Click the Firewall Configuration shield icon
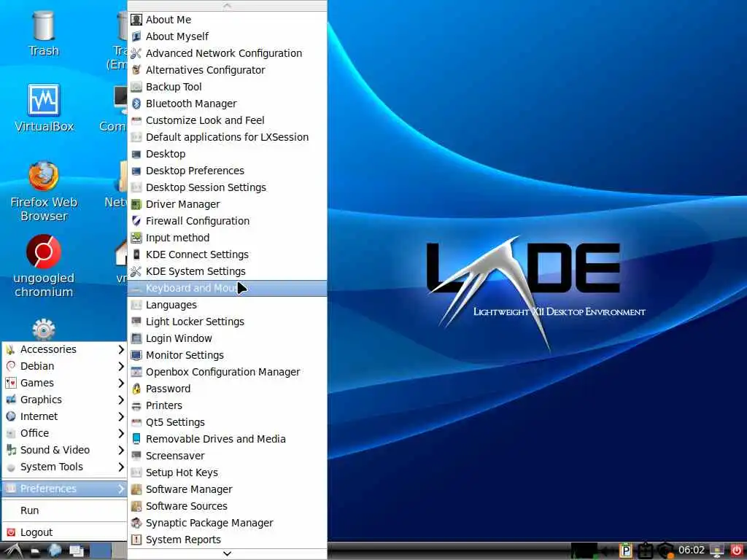The width and height of the screenshot is (747, 560). coord(136,221)
